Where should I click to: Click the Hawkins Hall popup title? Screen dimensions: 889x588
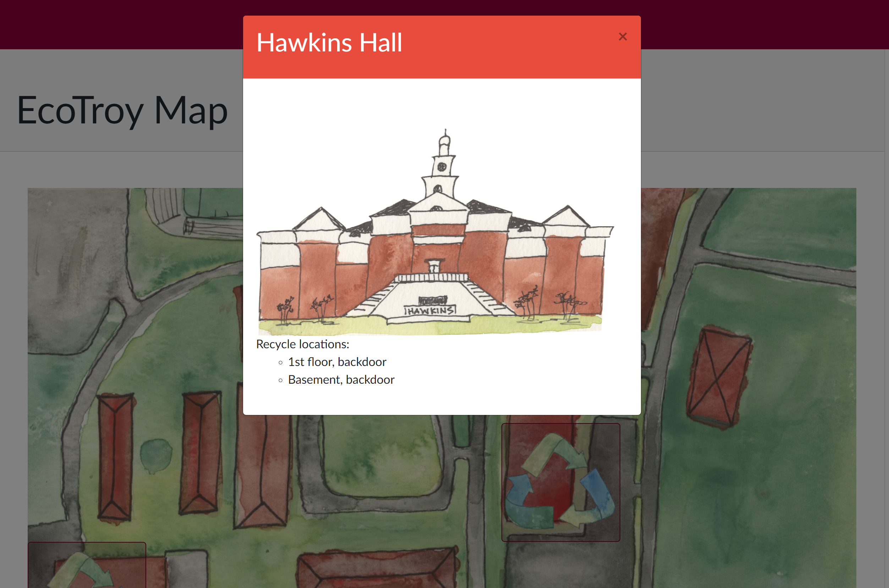point(329,42)
